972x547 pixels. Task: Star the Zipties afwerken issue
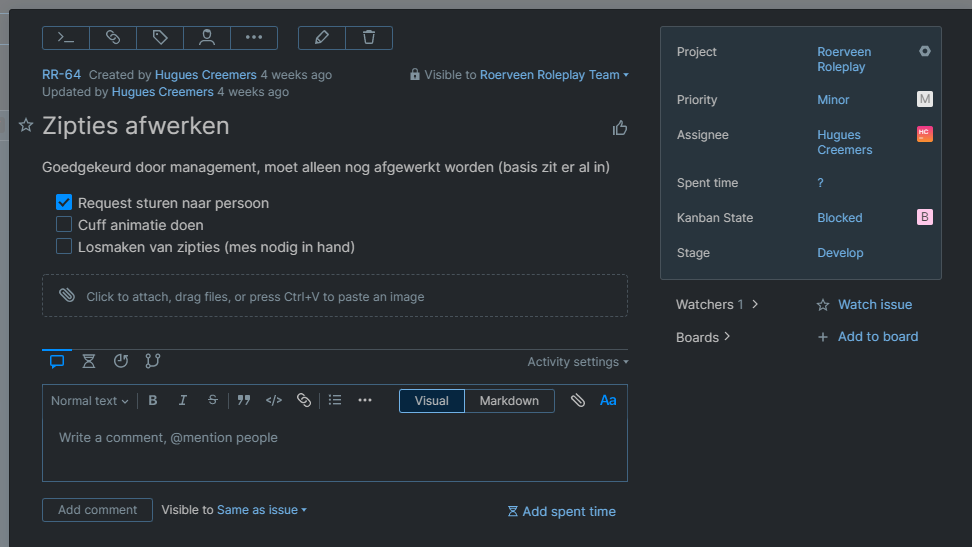point(26,125)
